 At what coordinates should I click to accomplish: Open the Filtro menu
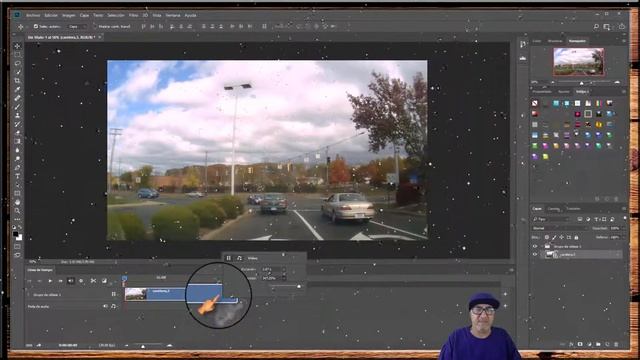pyautogui.click(x=133, y=15)
